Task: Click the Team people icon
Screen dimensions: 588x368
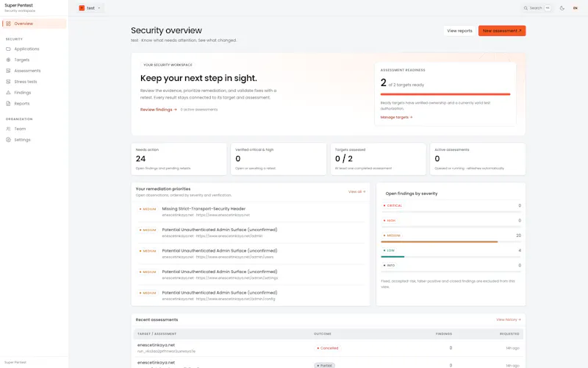Action: [8, 129]
